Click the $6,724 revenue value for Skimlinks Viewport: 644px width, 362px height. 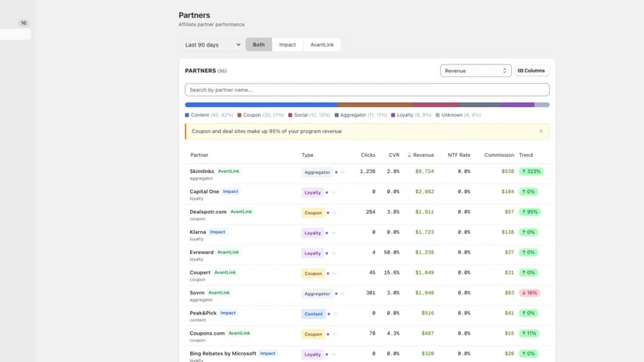[x=424, y=171]
